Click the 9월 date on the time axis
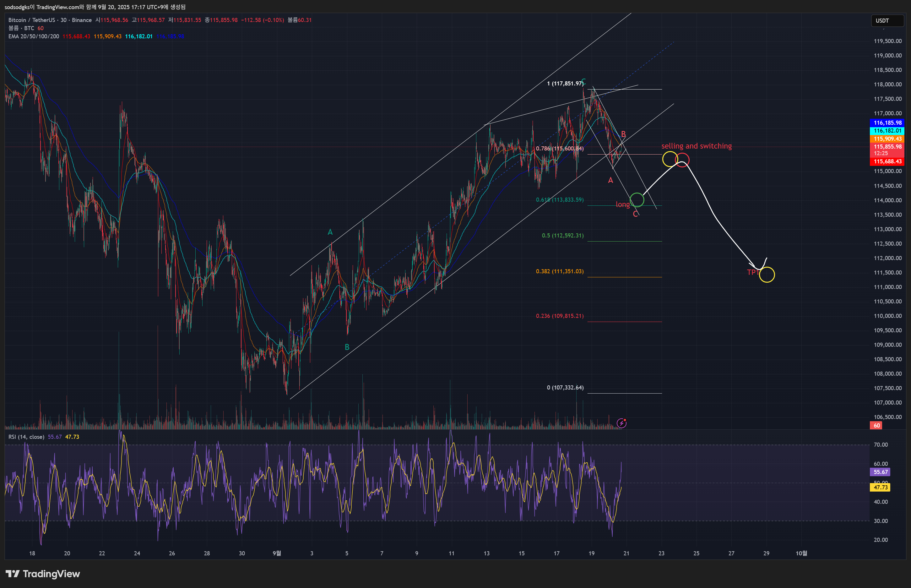This screenshot has height=588, width=911. (x=277, y=553)
